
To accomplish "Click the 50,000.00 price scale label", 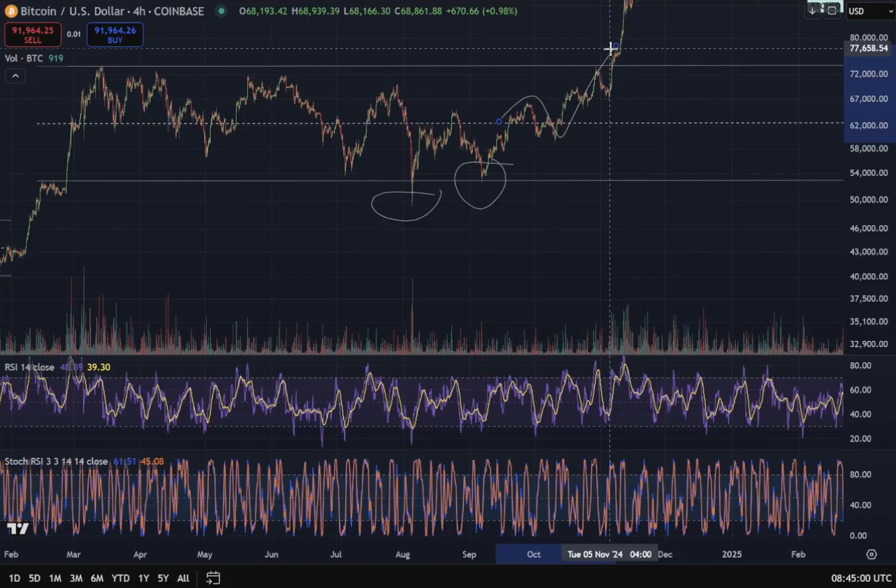I will [x=868, y=199].
